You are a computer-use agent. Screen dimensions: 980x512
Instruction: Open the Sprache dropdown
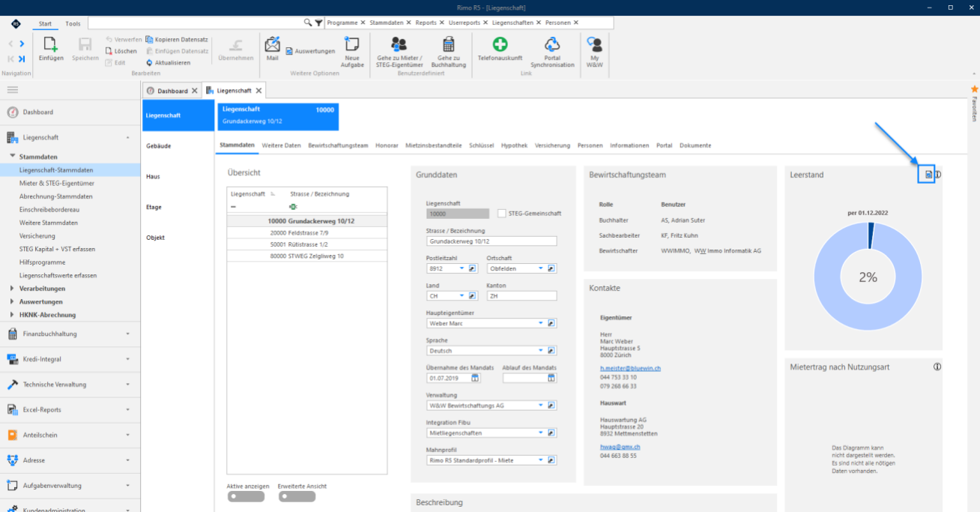click(x=540, y=351)
